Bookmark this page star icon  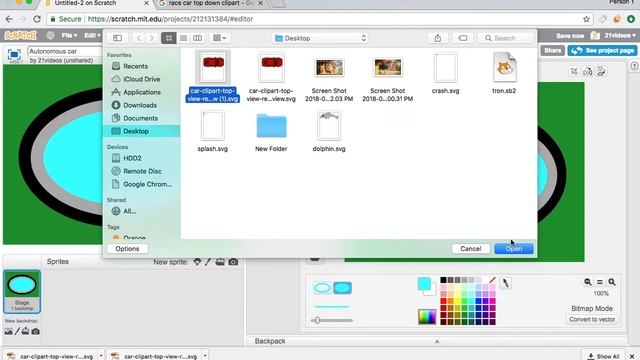(587, 19)
